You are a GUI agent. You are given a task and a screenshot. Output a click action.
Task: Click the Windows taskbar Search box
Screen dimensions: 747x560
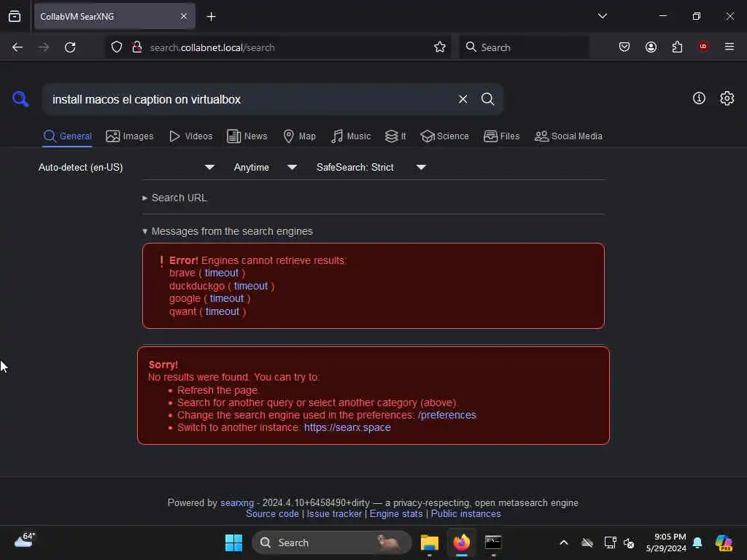(332, 542)
